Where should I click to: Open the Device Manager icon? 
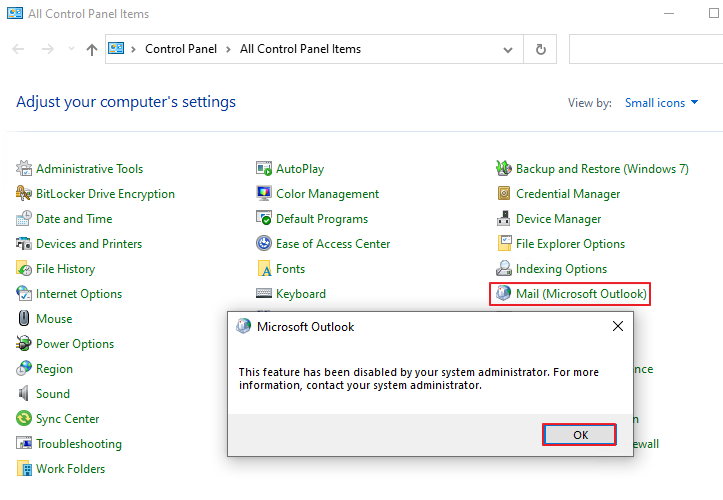[504, 218]
